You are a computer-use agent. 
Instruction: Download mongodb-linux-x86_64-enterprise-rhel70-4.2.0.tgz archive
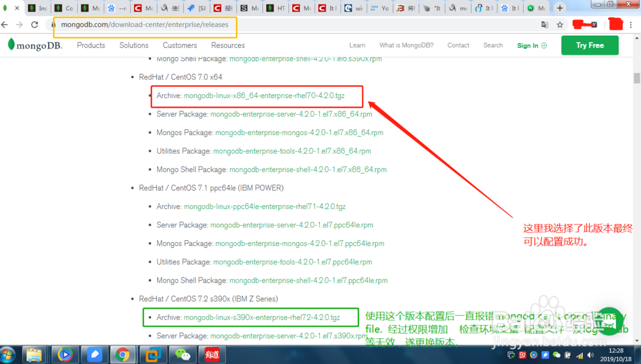point(264,95)
